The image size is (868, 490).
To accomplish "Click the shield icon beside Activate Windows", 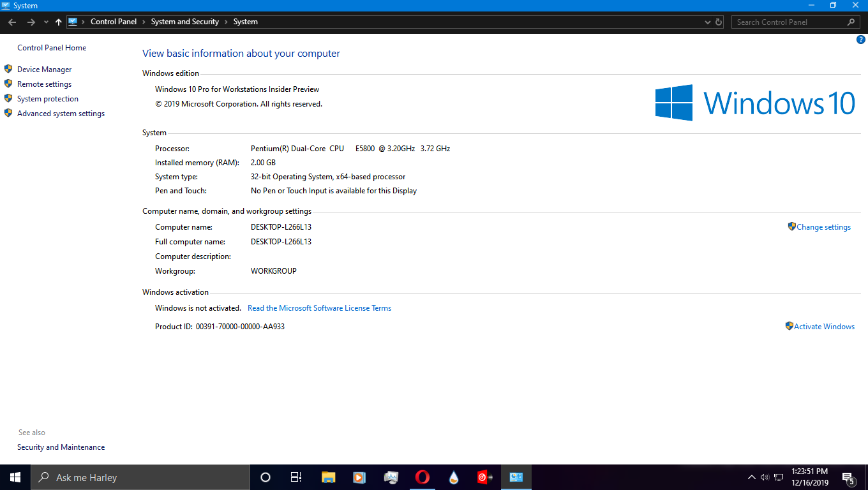I will coord(789,326).
